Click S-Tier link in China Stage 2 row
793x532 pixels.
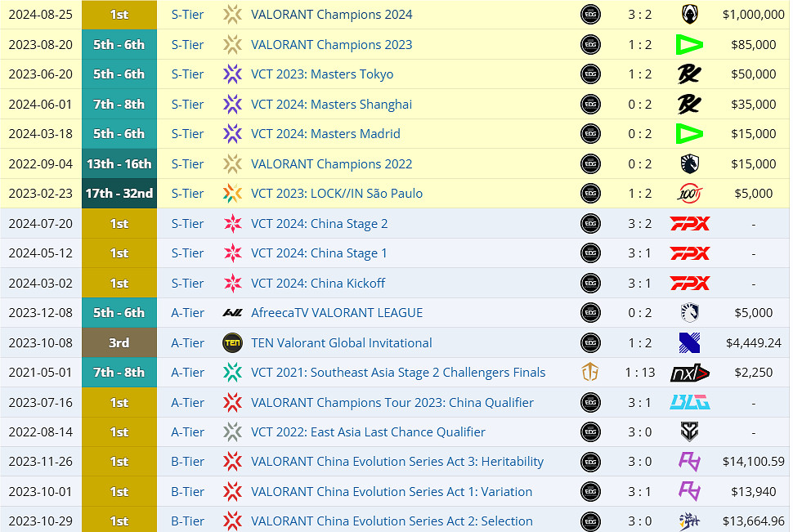187,224
